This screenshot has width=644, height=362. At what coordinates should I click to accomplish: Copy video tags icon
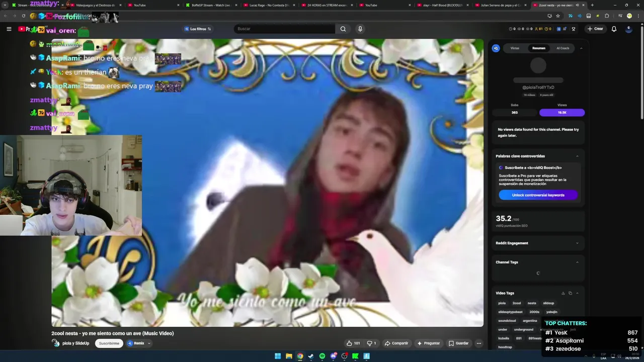[x=570, y=293]
